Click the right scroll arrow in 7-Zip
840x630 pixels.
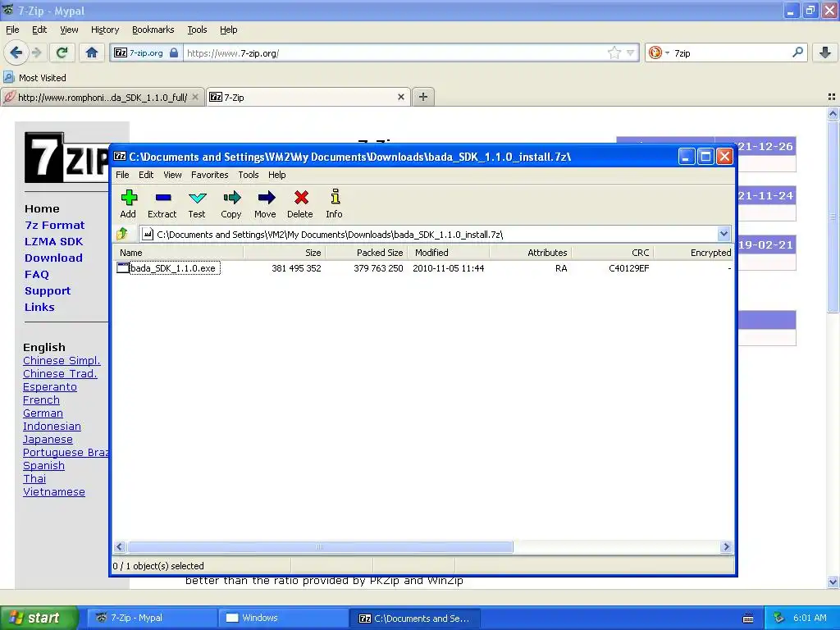click(x=726, y=546)
